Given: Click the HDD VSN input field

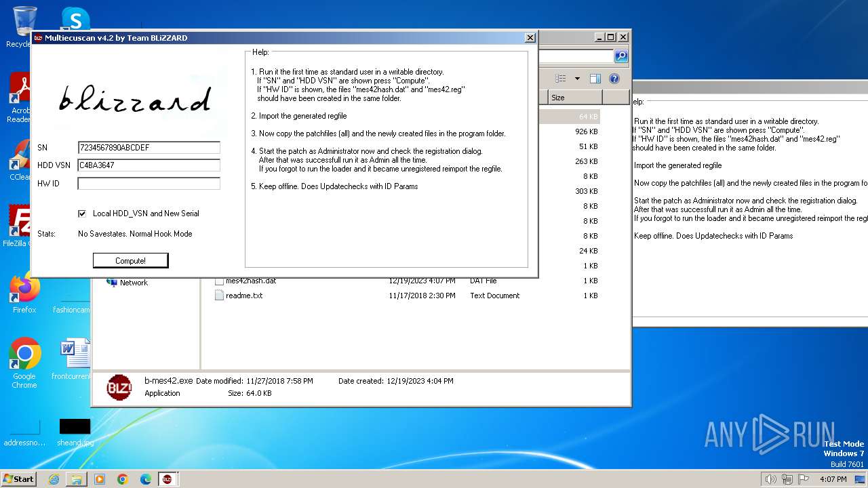Looking at the screenshot, I should [149, 165].
